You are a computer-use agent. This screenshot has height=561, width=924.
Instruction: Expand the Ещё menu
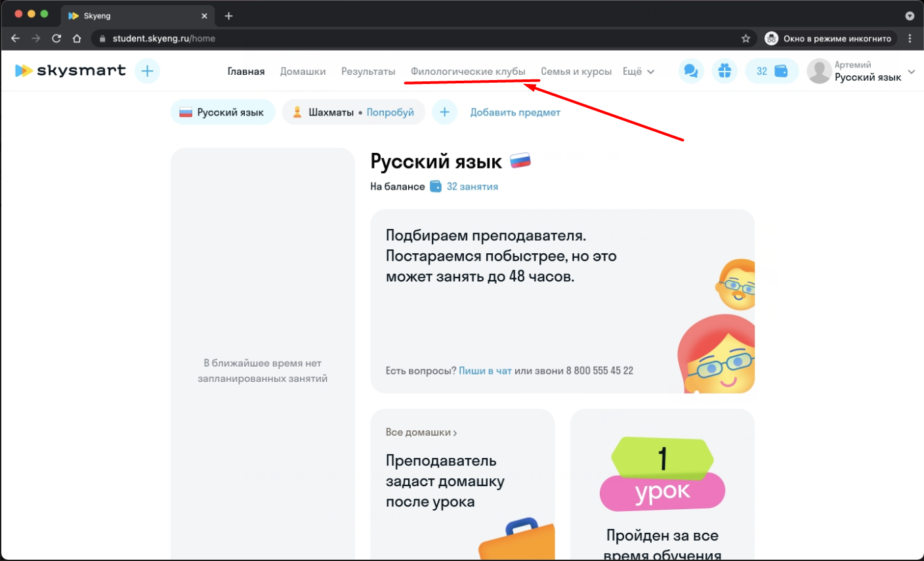tap(639, 72)
